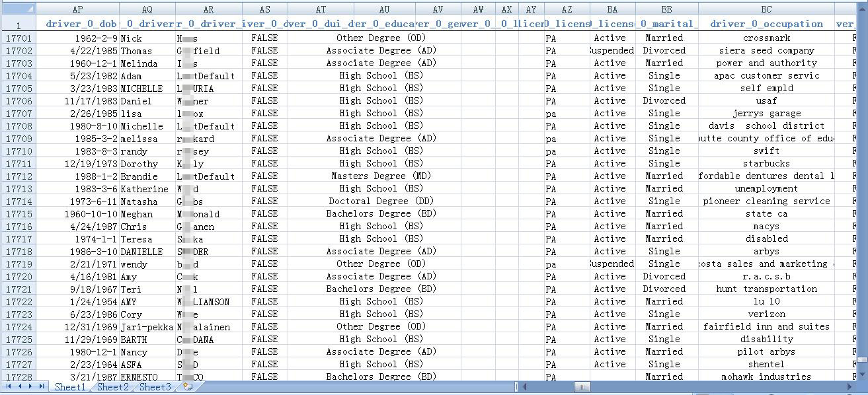Insert a new worksheet icon
This screenshot has width=868, height=395.
point(188,387)
